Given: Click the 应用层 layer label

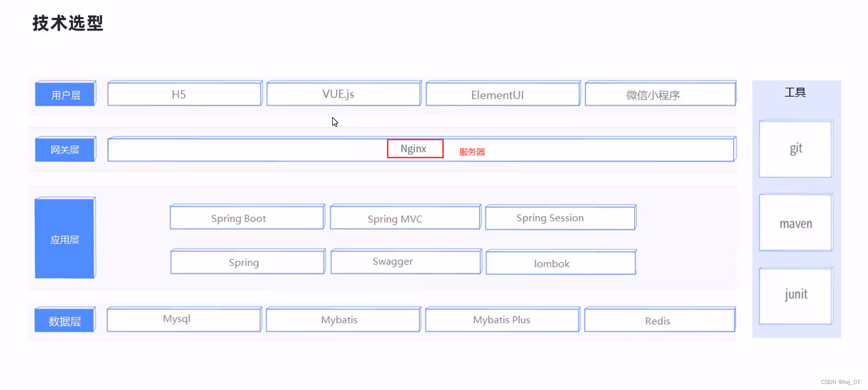Looking at the screenshot, I should click(65, 238).
